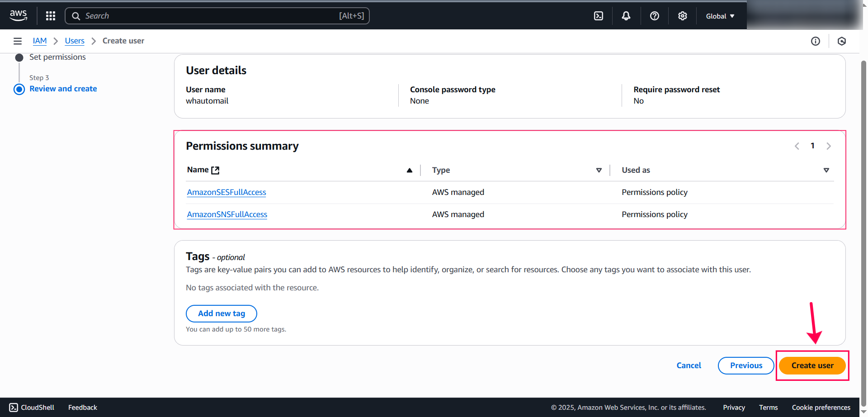Select the Review and create step radio

(x=19, y=89)
